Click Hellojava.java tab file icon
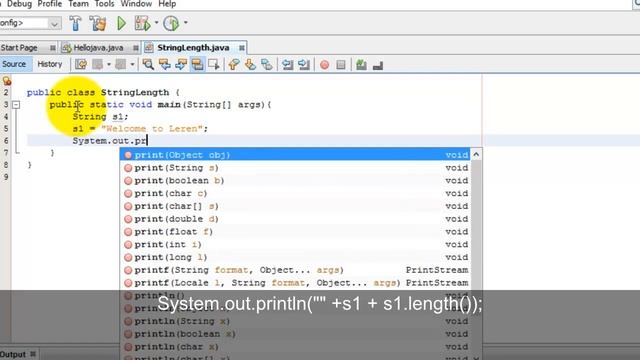 [67, 48]
